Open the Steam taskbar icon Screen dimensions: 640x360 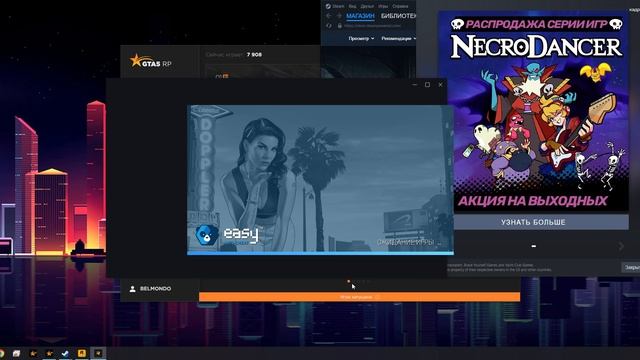(65, 353)
